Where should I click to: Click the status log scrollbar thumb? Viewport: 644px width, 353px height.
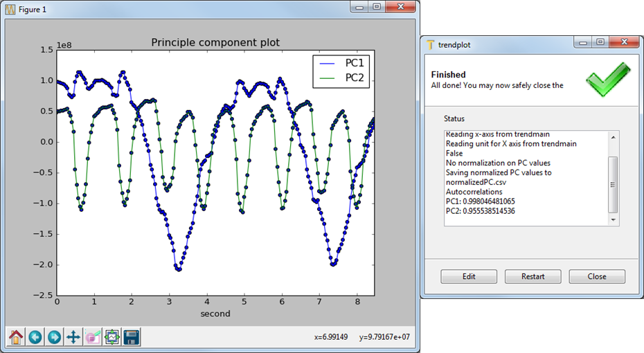[x=613, y=184]
